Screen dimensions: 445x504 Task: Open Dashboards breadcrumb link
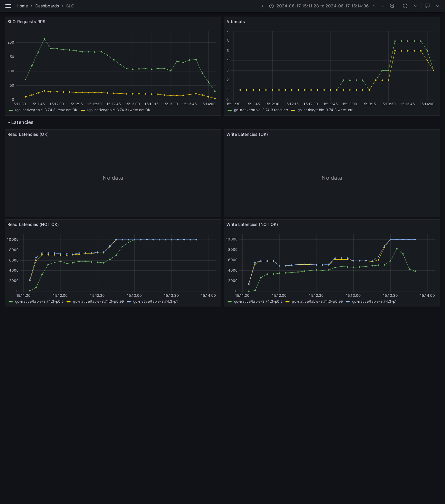coord(47,6)
